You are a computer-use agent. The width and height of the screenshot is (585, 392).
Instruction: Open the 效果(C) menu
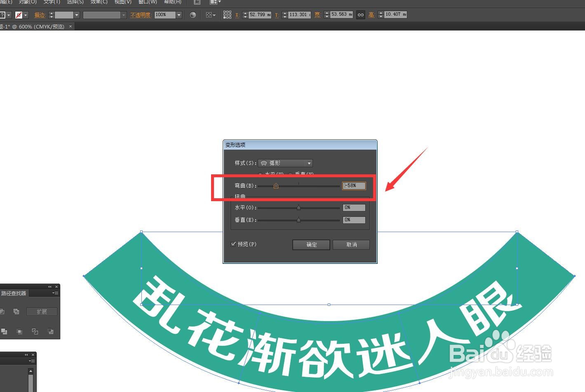[x=99, y=2]
